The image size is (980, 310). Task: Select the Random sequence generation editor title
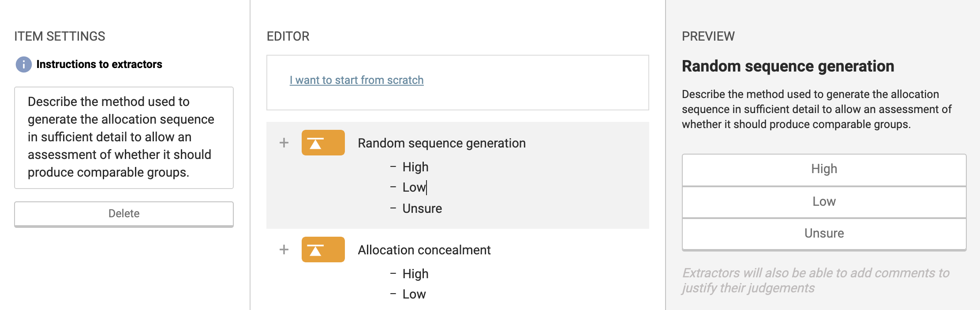[x=441, y=143]
